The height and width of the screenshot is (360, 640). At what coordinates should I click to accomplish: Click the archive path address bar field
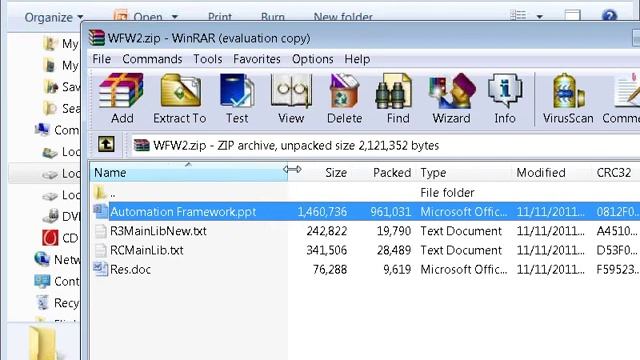tap(385, 145)
